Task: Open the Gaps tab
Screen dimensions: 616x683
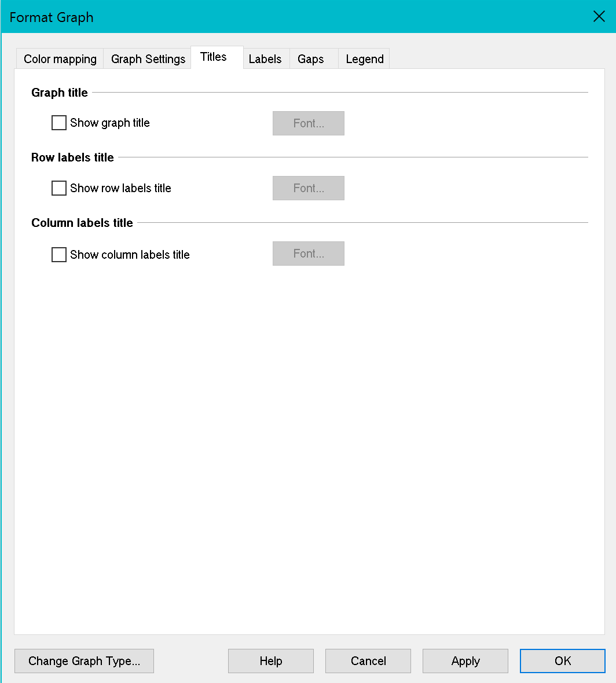Action: (311, 58)
